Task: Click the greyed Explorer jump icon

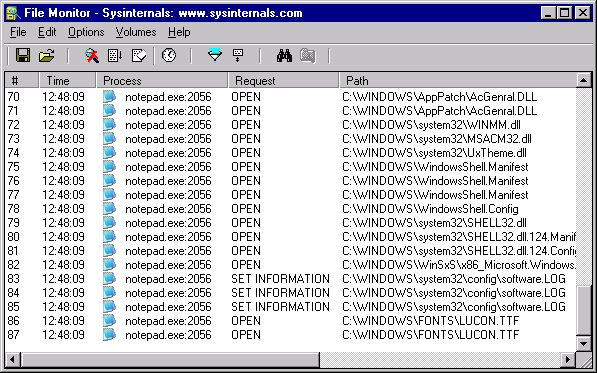Action: 308,56
